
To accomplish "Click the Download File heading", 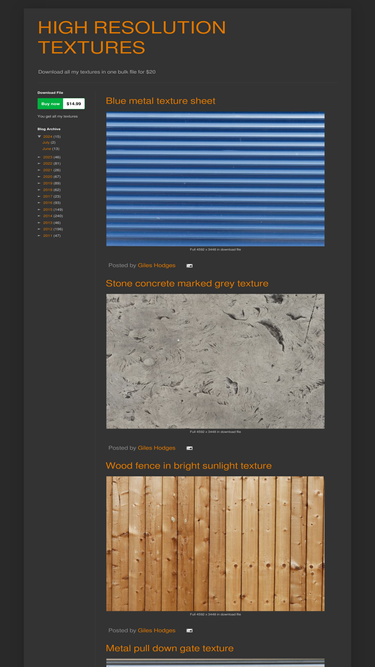I will tap(50, 93).
